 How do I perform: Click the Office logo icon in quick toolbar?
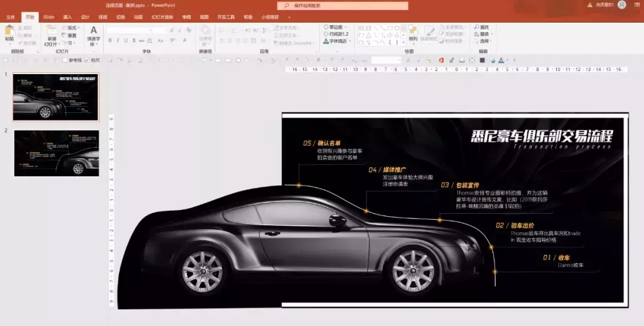(441, 60)
